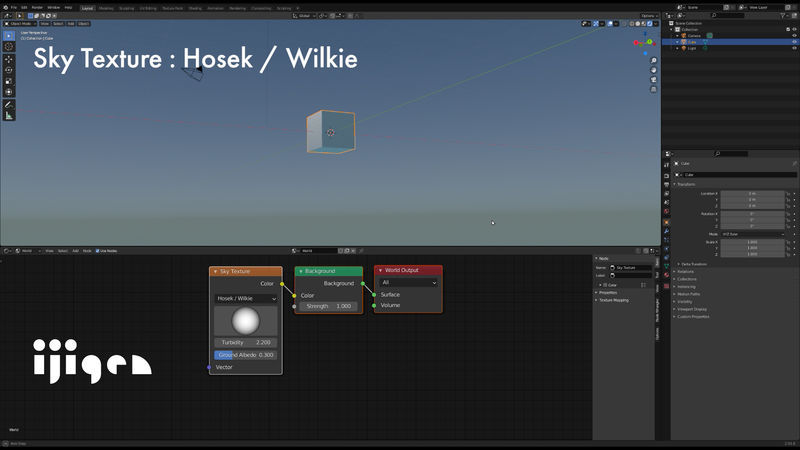Open the rotation Mode XYZ Euler dropdown

click(753, 234)
